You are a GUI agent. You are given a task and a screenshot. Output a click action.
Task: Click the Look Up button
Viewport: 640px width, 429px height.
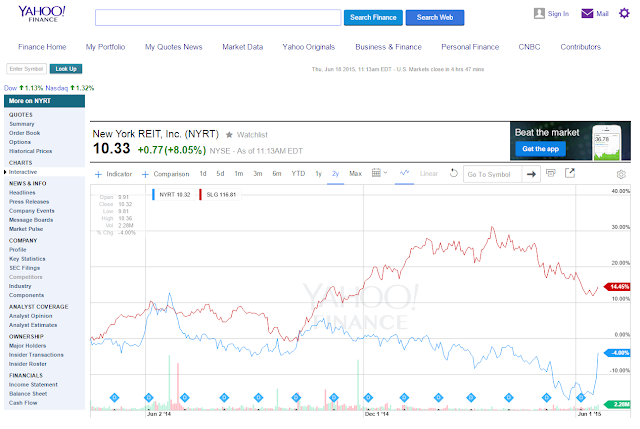[x=66, y=69]
